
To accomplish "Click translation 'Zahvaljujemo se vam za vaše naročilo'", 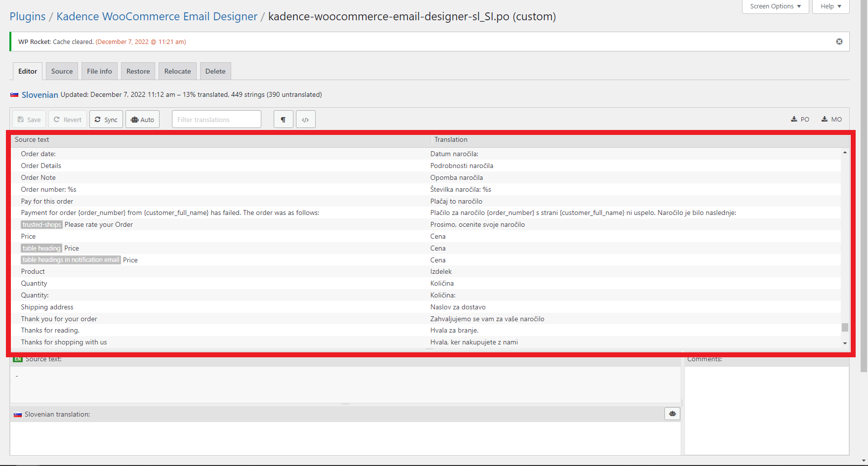I will click(487, 319).
